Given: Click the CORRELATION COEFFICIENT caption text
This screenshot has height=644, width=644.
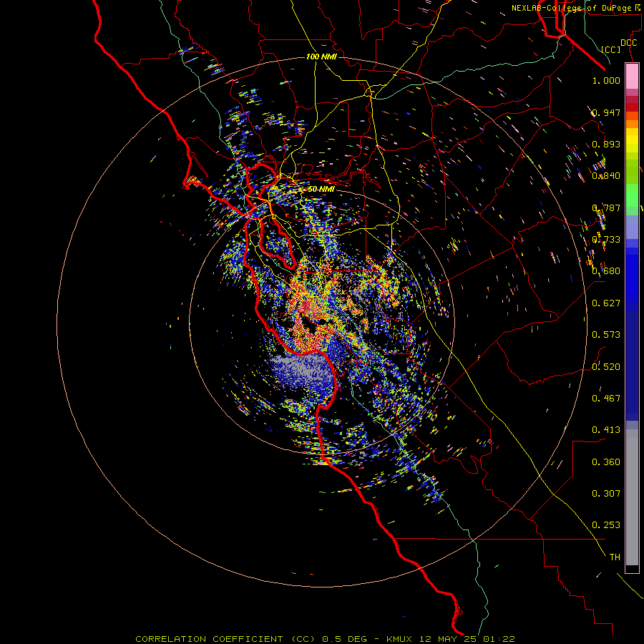Looking at the screenshot, I should (x=209, y=639).
